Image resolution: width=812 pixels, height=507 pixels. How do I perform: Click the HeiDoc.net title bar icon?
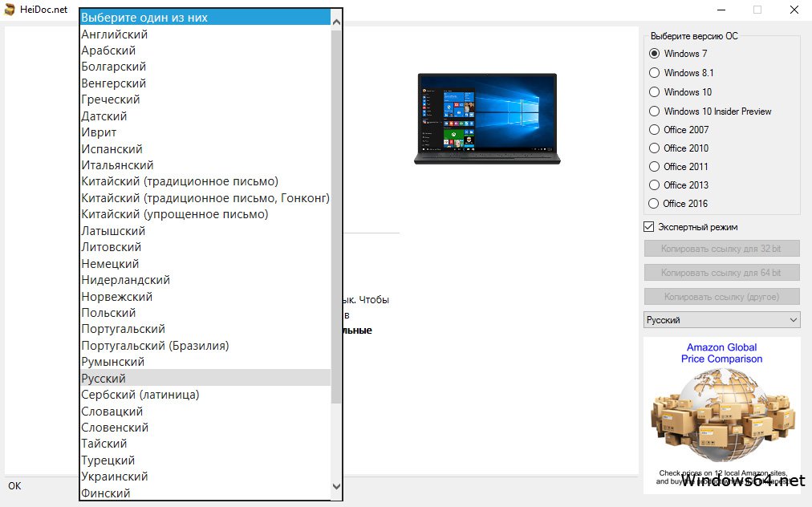click(x=10, y=10)
